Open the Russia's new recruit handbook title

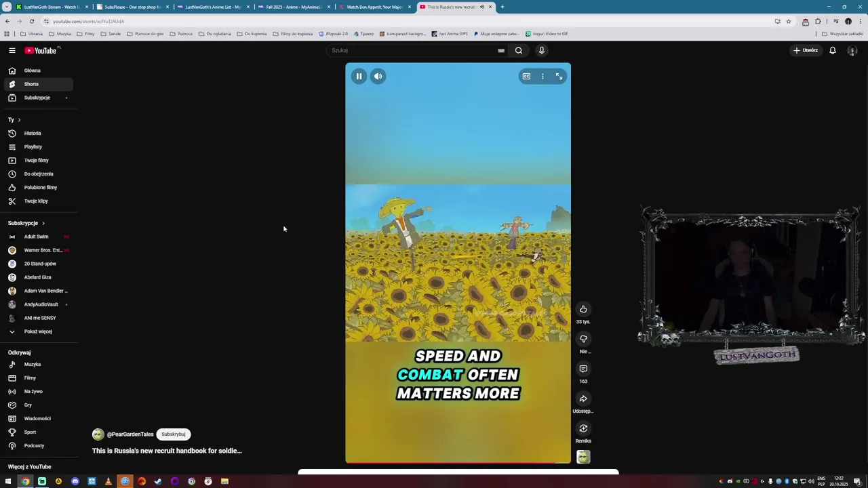[x=167, y=451]
